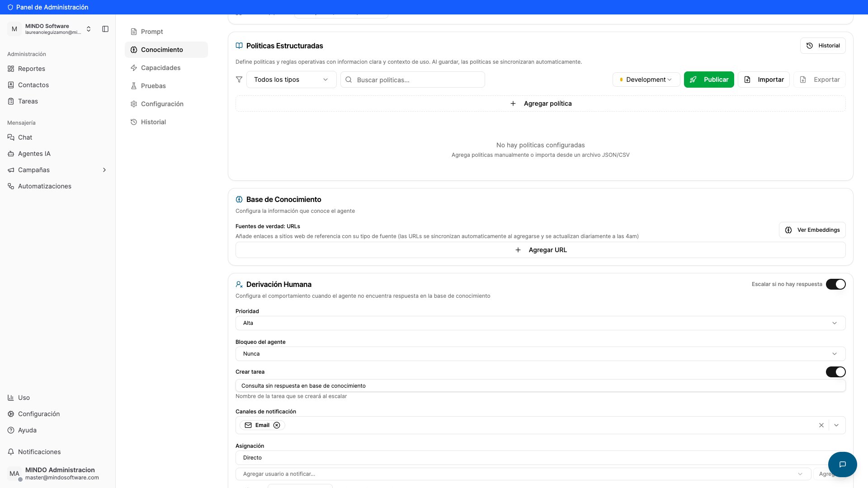Screen dimensions: 868x488
Task: Click the Ayuda help icon
Action: 11,430
